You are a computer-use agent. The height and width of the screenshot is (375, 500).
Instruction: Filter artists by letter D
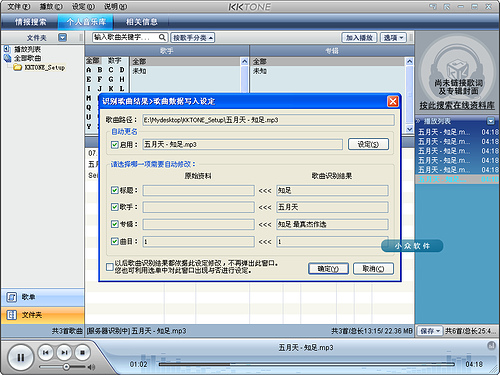[122, 70]
